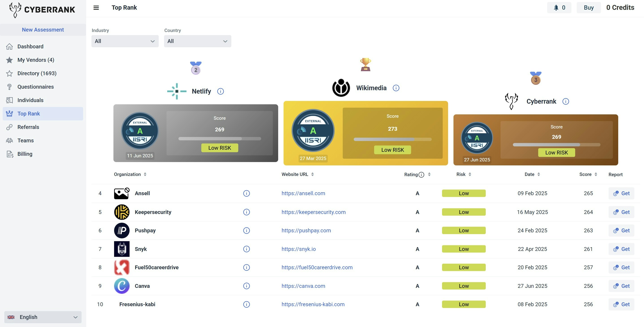644x327 pixels.
Task: Open the https://canva.com link
Action: [303, 286]
